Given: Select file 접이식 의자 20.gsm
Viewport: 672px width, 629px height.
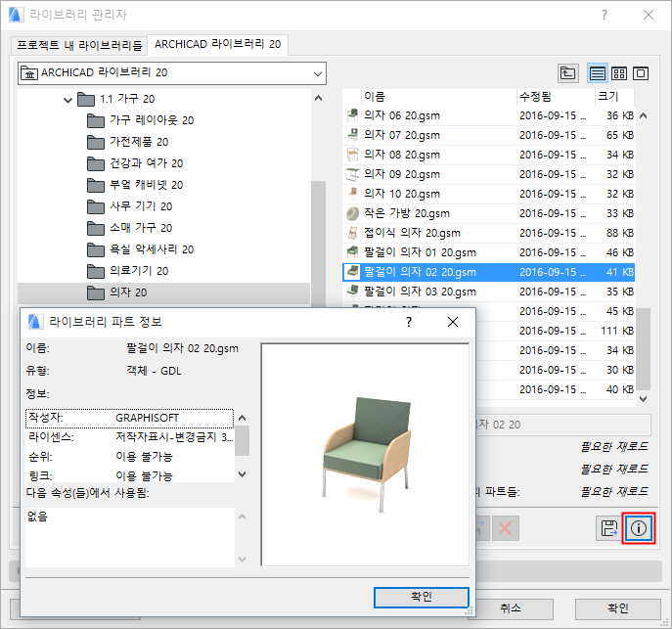Looking at the screenshot, I should (x=488, y=233).
